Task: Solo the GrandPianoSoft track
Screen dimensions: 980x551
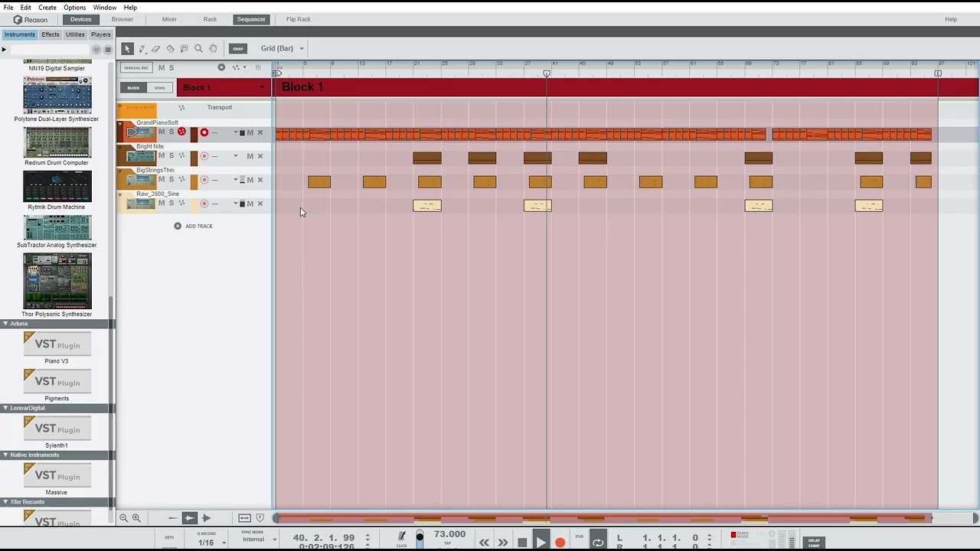Action: tap(171, 132)
